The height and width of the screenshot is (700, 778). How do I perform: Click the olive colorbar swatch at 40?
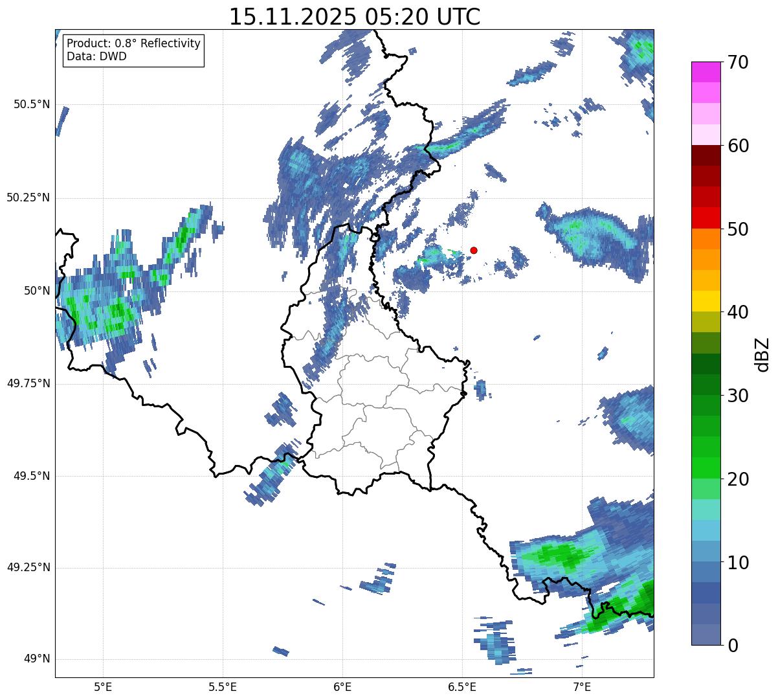(706, 322)
